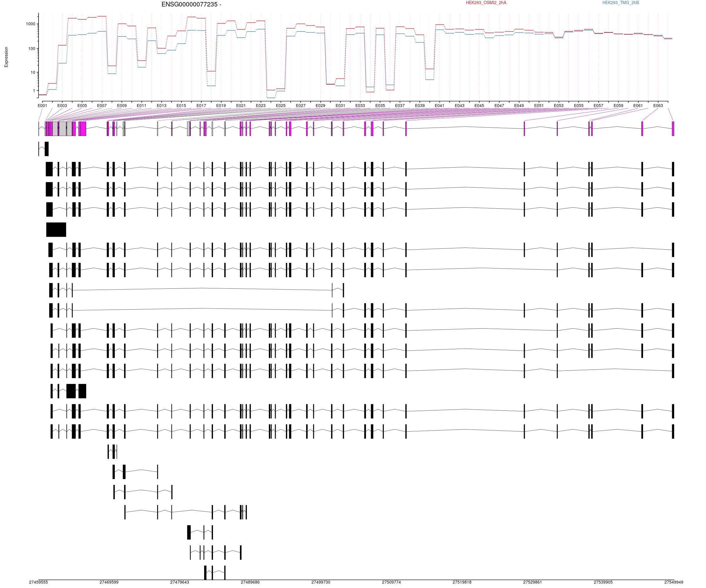Click genomic coordinate 27549949

click(674, 582)
